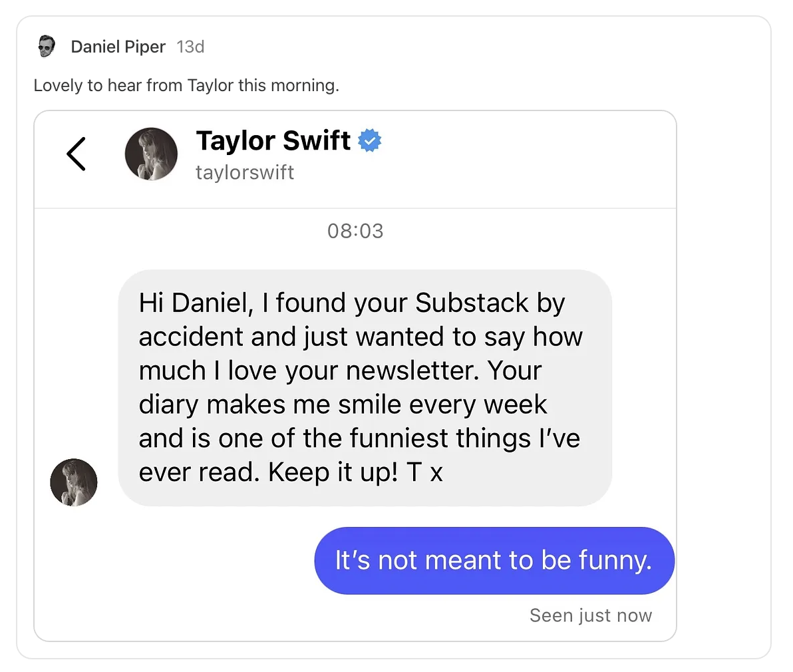Click the taylorswift username handle
This screenshot has height=672, width=793.
[x=244, y=172]
